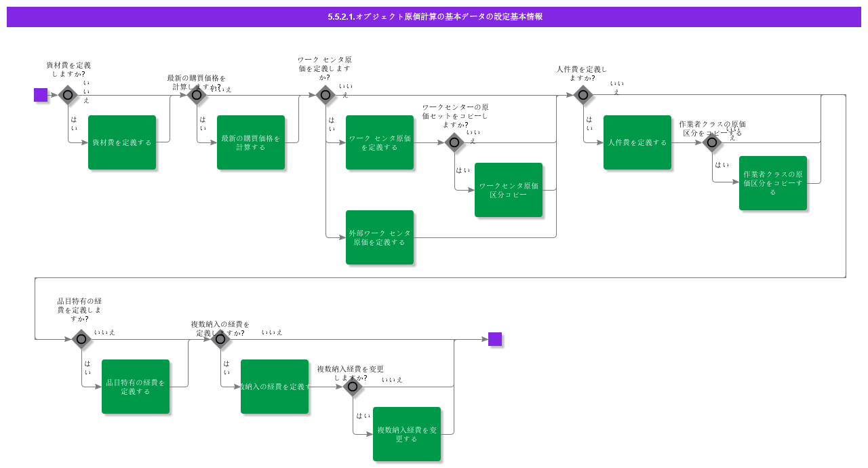Select the 作業者クラスの原価区分をコピー gateway diamond
Screen dimensions: 868x468
click(712, 142)
